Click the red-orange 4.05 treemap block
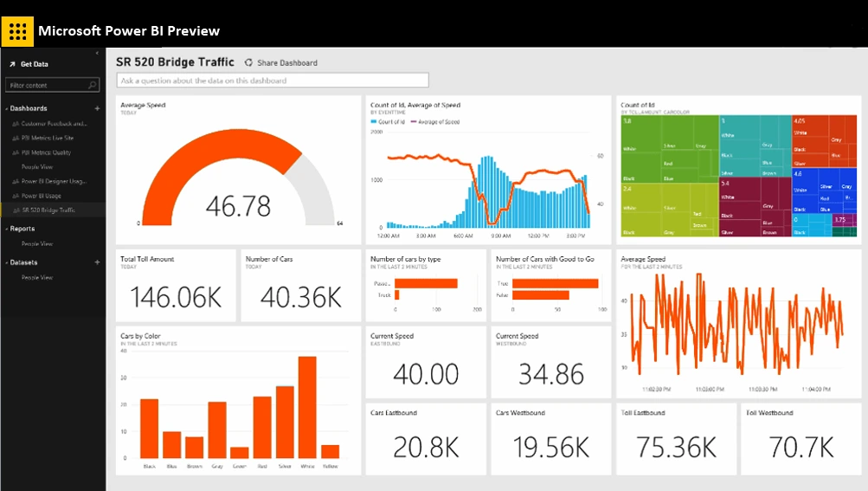868x491 pixels. [824, 141]
